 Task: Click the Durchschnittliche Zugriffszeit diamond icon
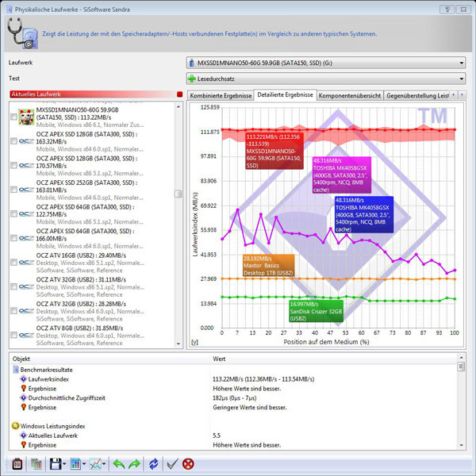(23, 397)
